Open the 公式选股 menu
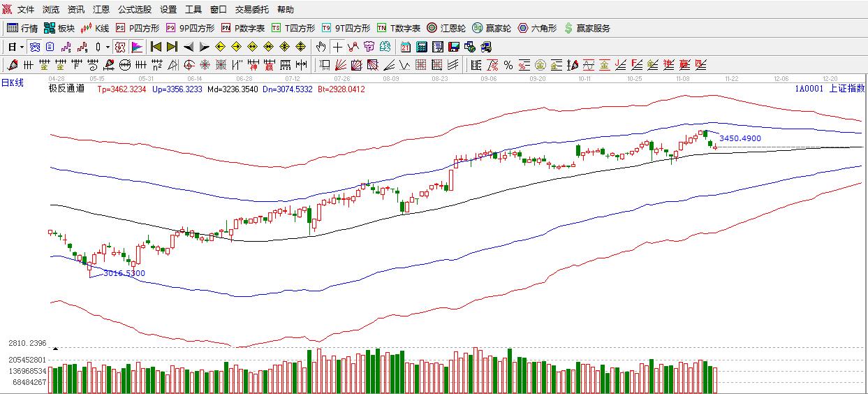The width and height of the screenshot is (868, 394). [x=134, y=10]
